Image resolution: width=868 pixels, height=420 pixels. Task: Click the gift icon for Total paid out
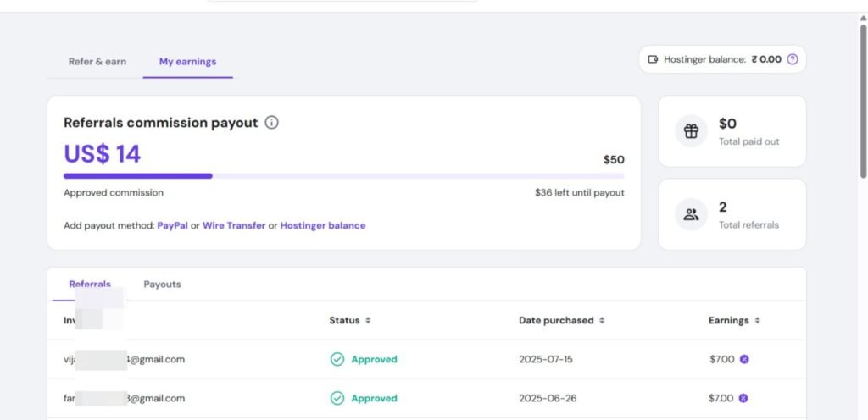click(691, 131)
